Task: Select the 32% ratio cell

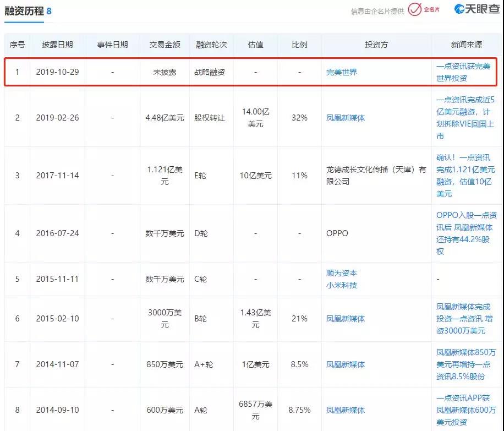Action: [299, 118]
